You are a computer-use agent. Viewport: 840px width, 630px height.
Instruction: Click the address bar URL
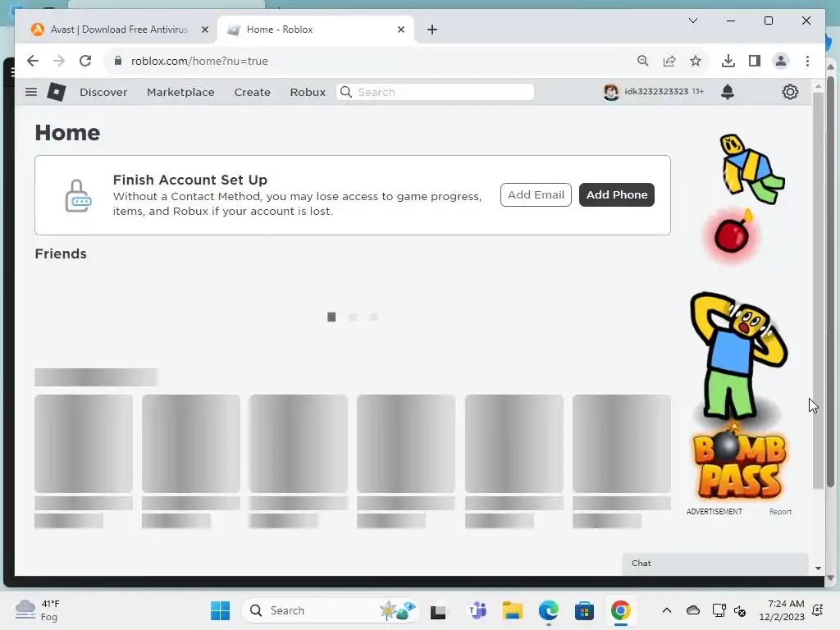(199, 61)
